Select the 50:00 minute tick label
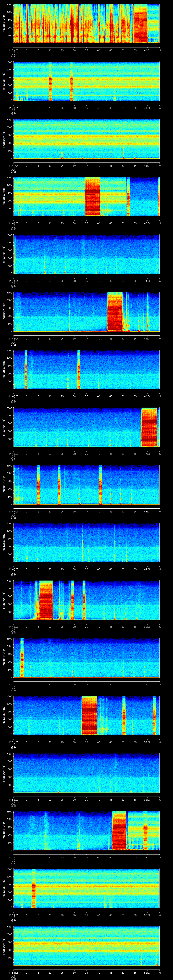The image size is (173, 980). 147,627
